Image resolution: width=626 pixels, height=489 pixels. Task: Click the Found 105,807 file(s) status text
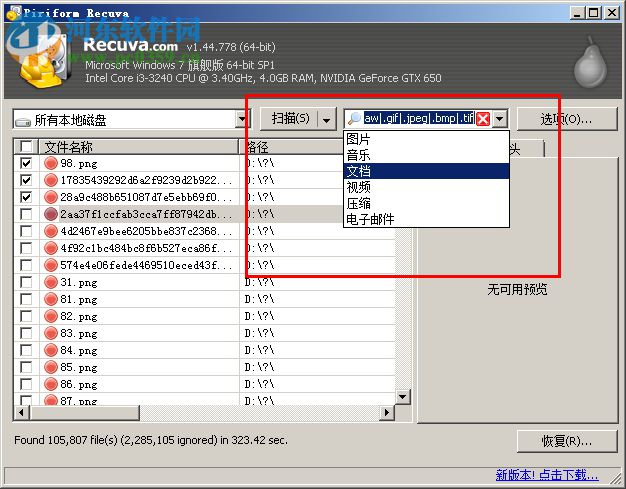pos(151,440)
